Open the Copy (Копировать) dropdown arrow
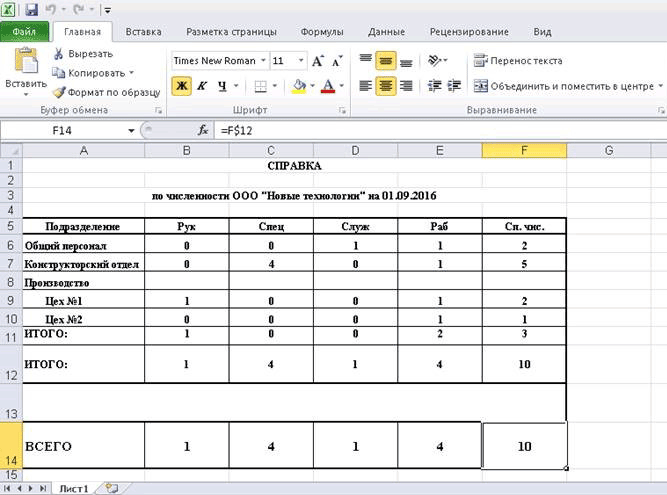This screenshot has height=495, width=667. click(131, 73)
